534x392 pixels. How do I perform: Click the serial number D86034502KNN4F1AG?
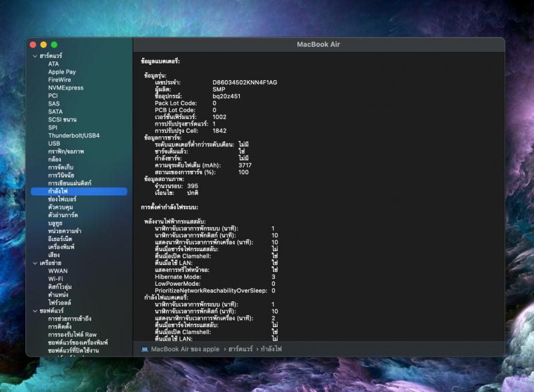pos(245,82)
